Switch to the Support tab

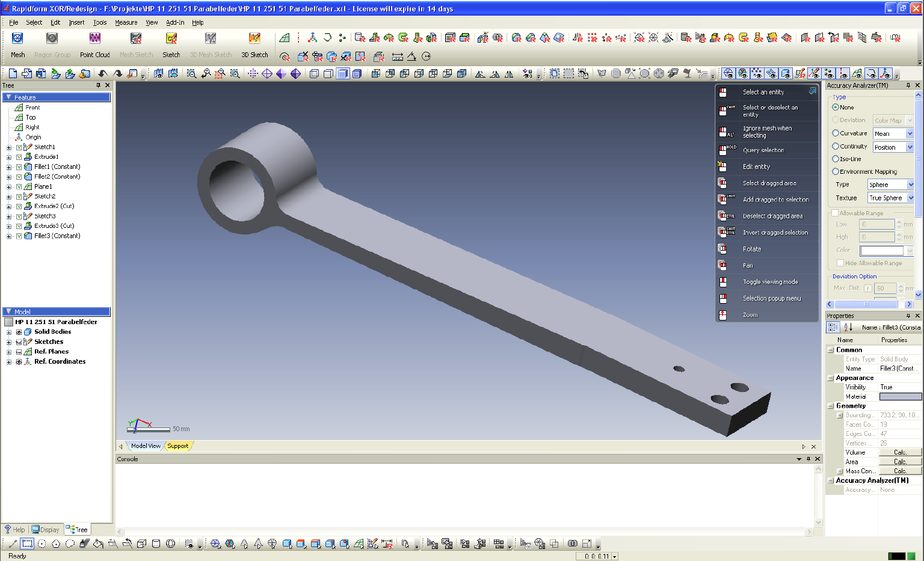[177, 446]
